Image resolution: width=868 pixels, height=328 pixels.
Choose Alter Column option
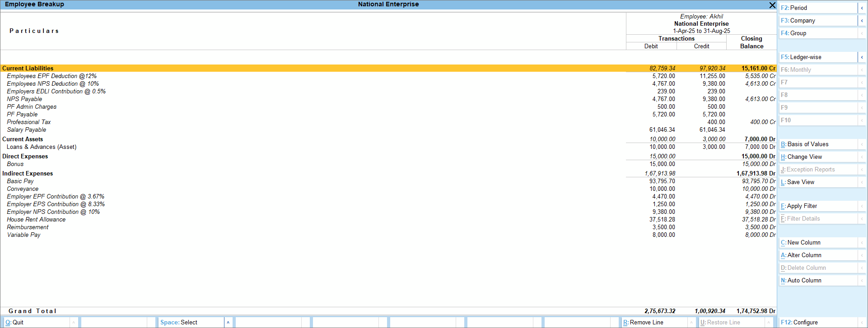[817, 255]
